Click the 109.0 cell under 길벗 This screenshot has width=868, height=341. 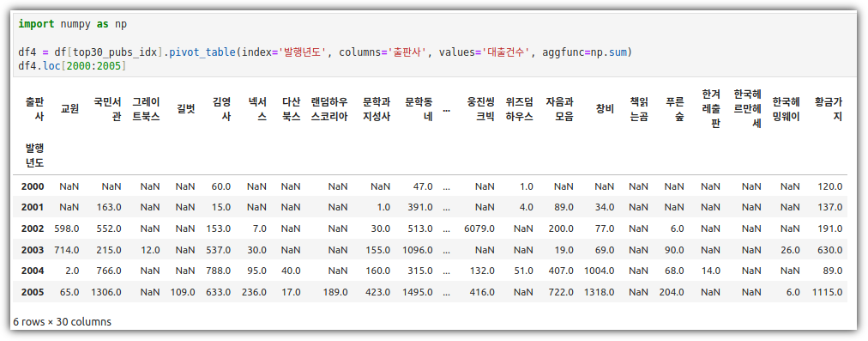183,292
